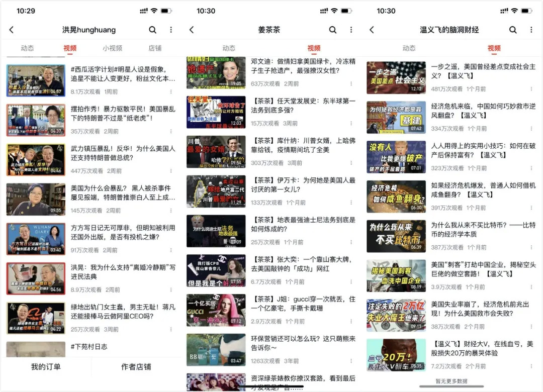Screen dimensions: 543x392
Task: Open more options menu on 姜茶茶 channel header
Action: [351, 30]
